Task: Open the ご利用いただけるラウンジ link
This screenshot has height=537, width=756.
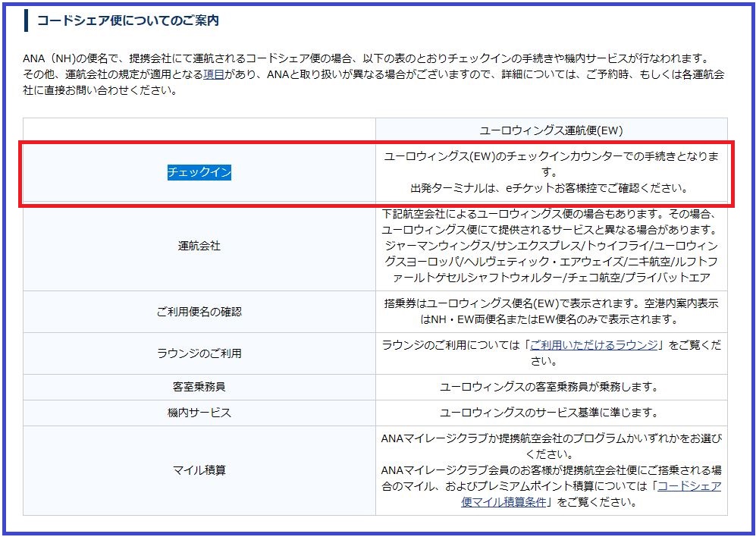Action: click(x=594, y=344)
